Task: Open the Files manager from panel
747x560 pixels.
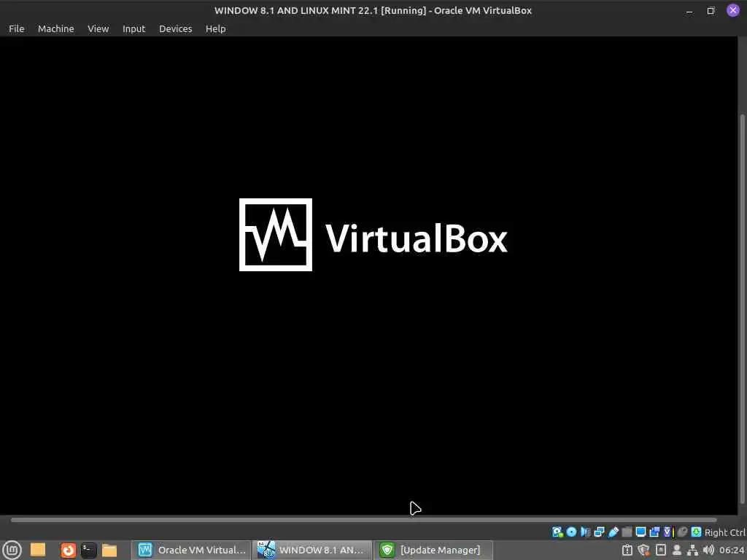Action: click(109, 550)
